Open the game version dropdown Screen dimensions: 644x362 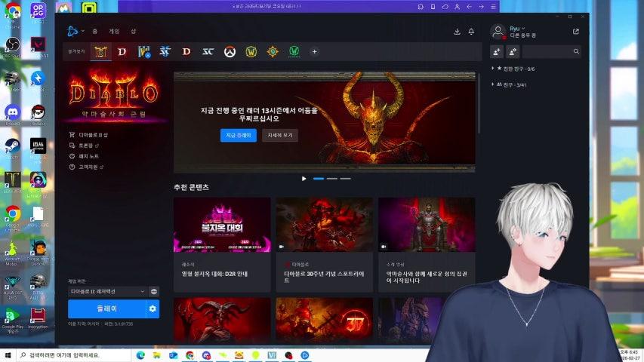107,291
